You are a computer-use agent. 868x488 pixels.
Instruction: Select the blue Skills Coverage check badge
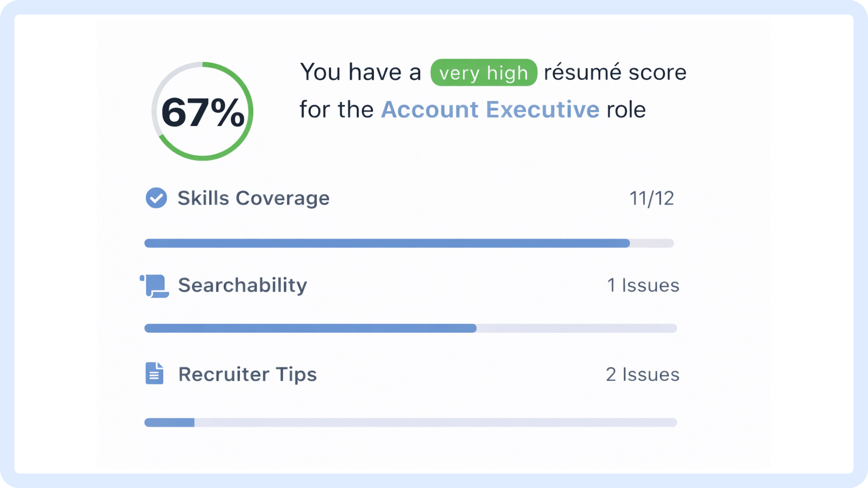click(156, 198)
